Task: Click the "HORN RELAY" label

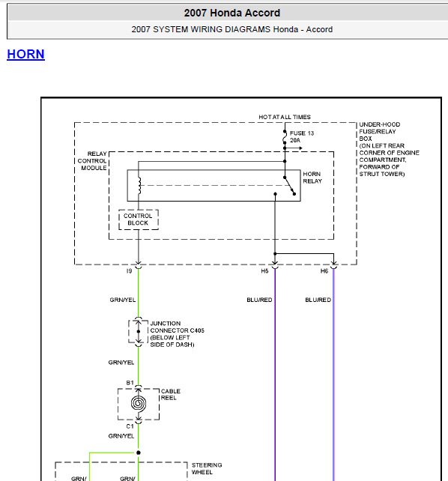Action: coord(312,178)
